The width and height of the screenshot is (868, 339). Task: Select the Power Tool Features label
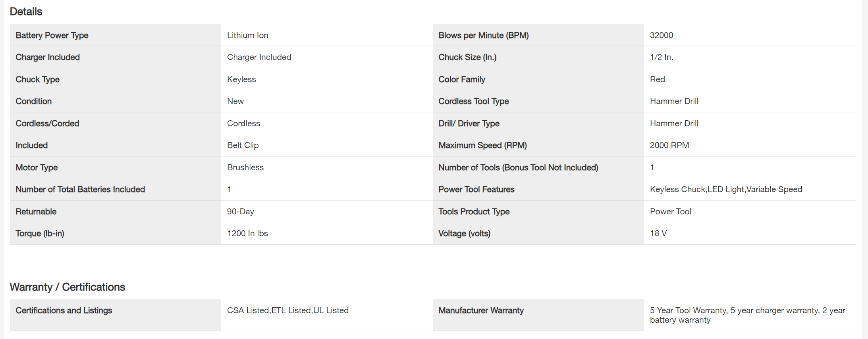476,189
